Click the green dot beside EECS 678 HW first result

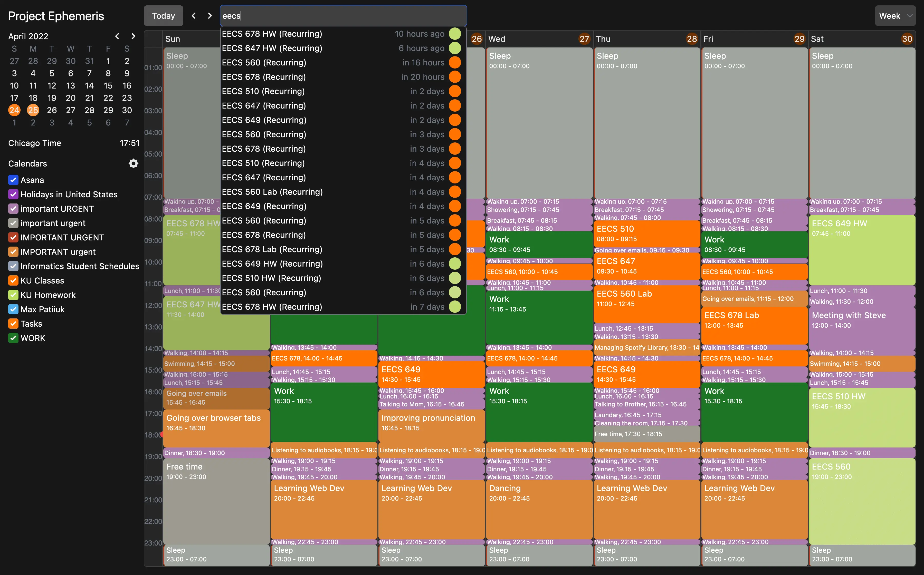click(x=455, y=34)
